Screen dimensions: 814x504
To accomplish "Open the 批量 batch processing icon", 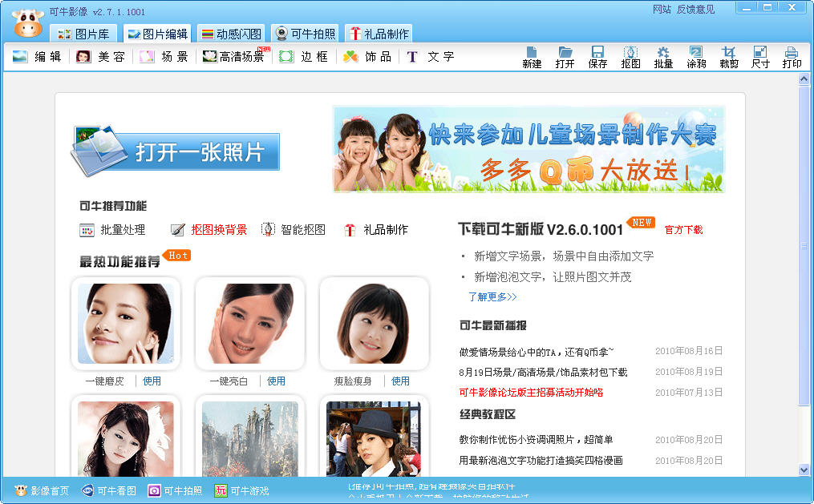I will (663, 57).
